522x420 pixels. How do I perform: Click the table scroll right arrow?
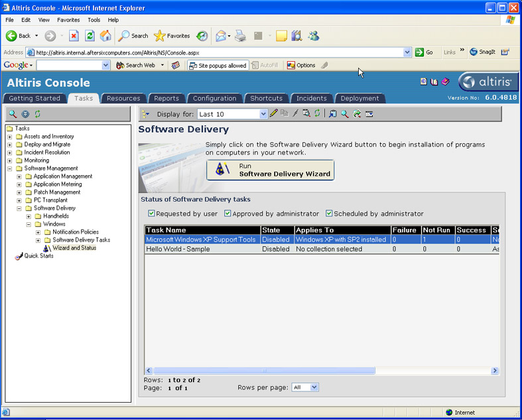point(495,370)
